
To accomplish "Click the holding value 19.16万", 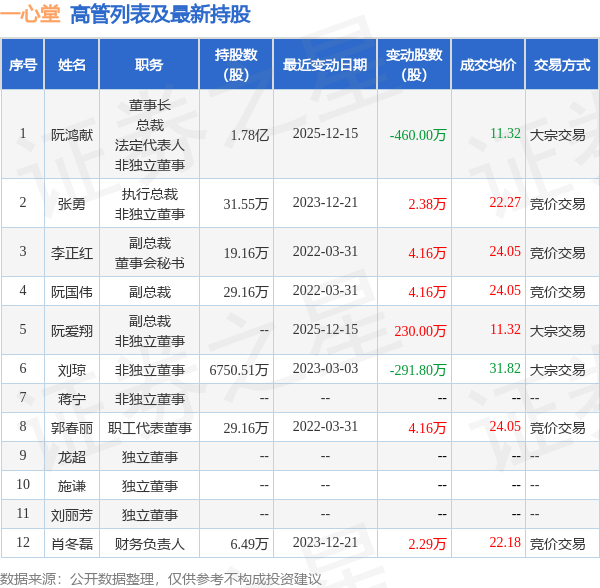I will 246,252.
